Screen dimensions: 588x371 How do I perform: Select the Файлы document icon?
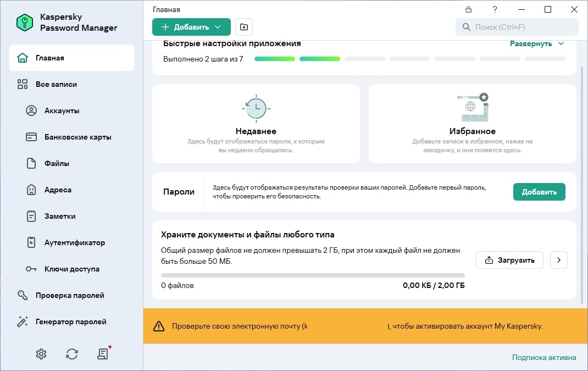pos(31,163)
